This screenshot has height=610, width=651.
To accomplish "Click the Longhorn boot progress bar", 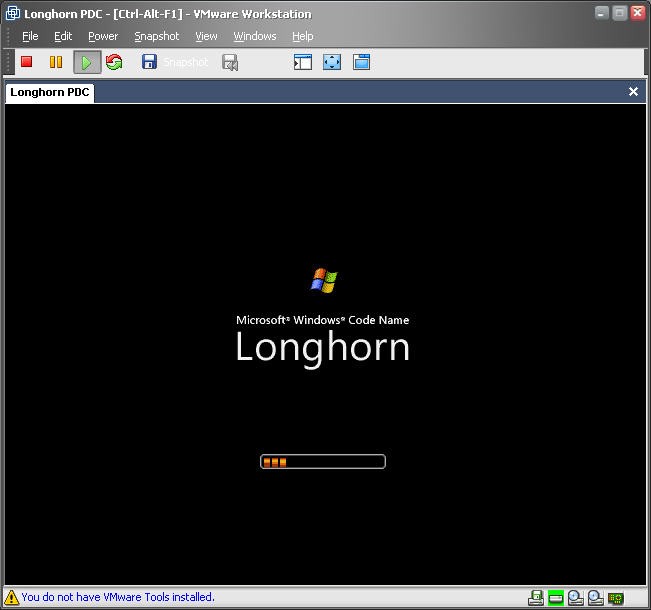I will pos(323,462).
